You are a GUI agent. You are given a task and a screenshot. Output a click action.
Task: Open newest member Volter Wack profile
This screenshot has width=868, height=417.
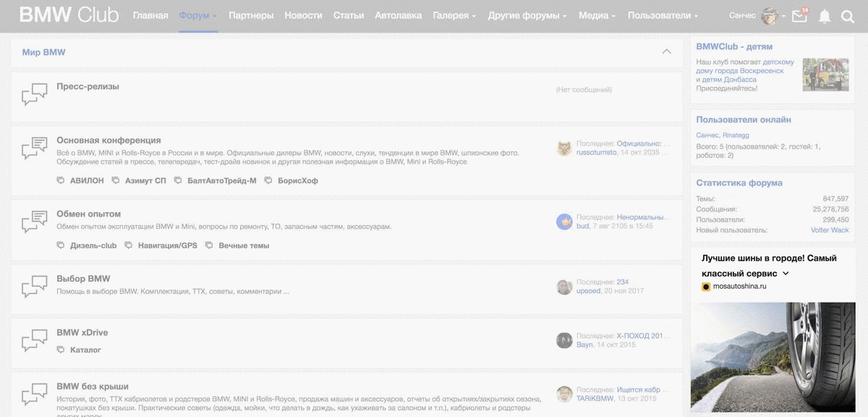830,230
